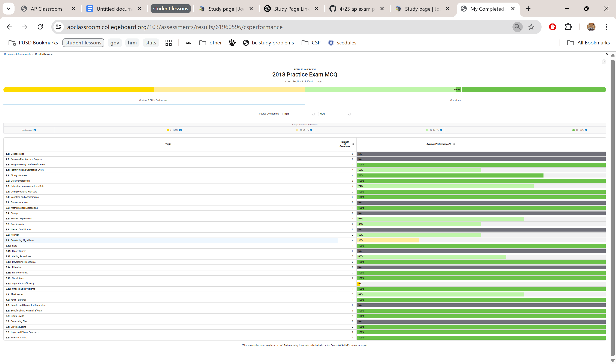Toggle the 0 - 24.99% checkbox

click(x=181, y=130)
